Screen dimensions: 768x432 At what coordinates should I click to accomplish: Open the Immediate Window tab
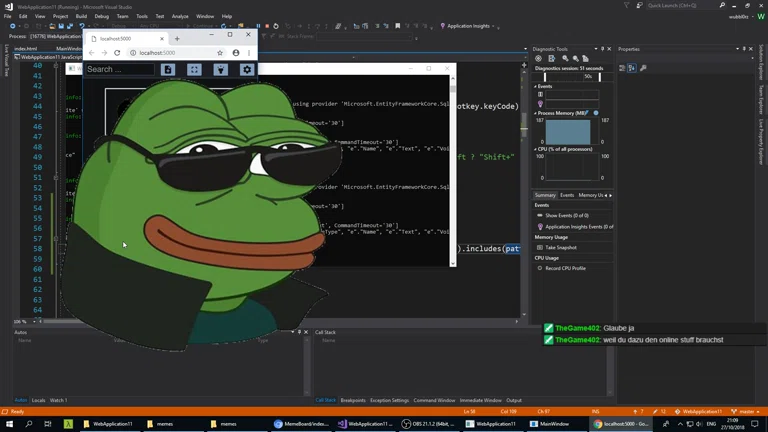(x=480, y=400)
